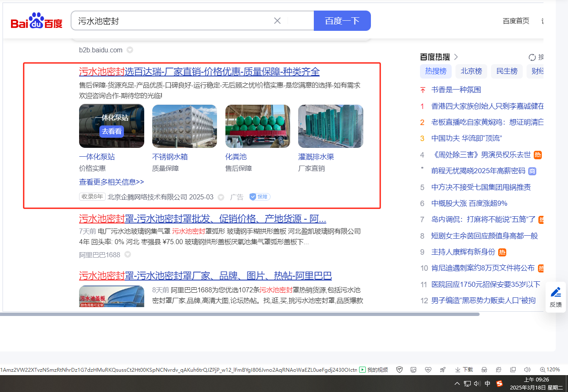Screen dimensions: 568x392
Task: Open the 污水池密封罩批发、促销价格 result
Action: 203,219
